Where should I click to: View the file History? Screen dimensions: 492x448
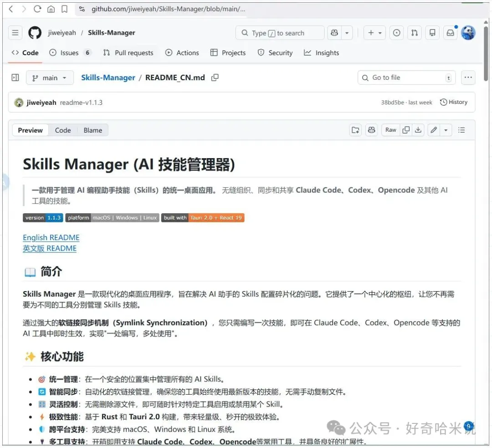click(454, 102)
